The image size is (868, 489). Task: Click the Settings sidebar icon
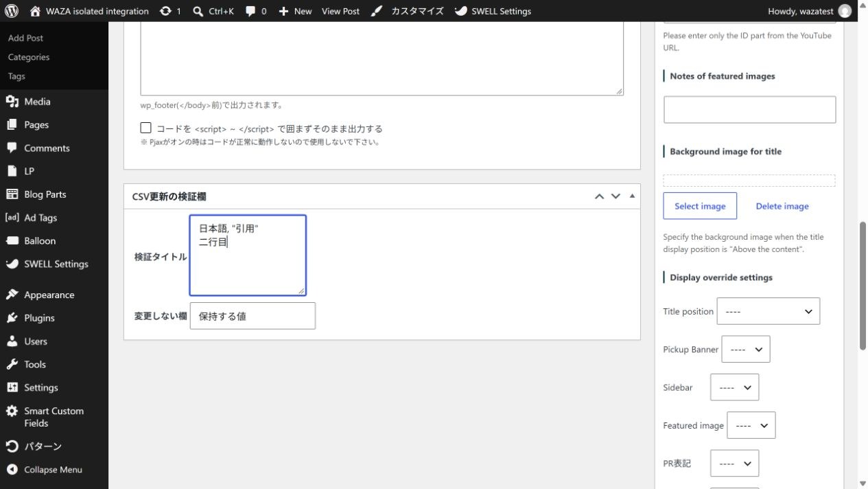pos(12,387)
